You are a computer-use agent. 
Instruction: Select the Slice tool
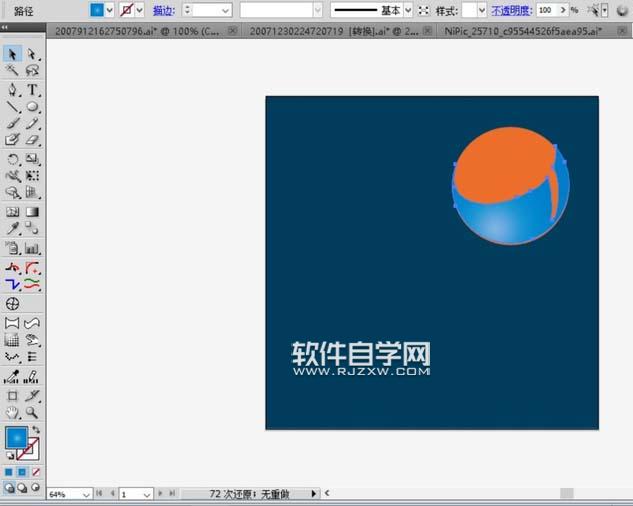[x=32, y=396]
